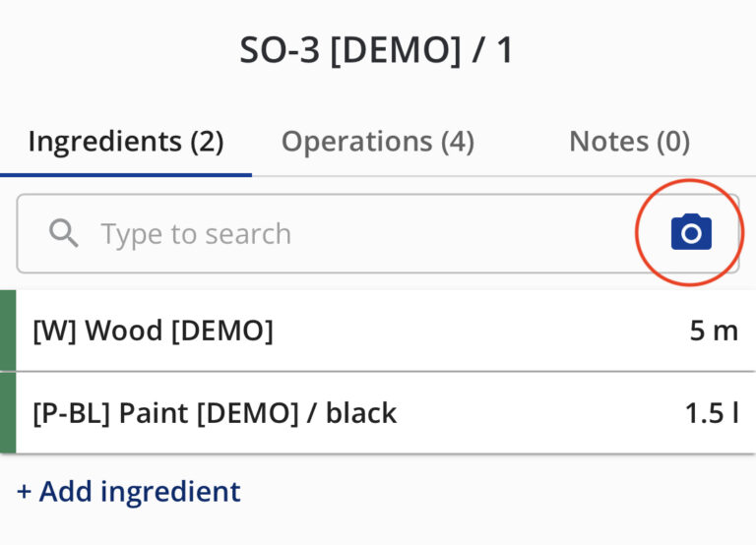This screenshot has height=545, width=756.
Task: Click the (2) count on Ingredients tab
Action: pyautogui.click(x=206, y=142)
